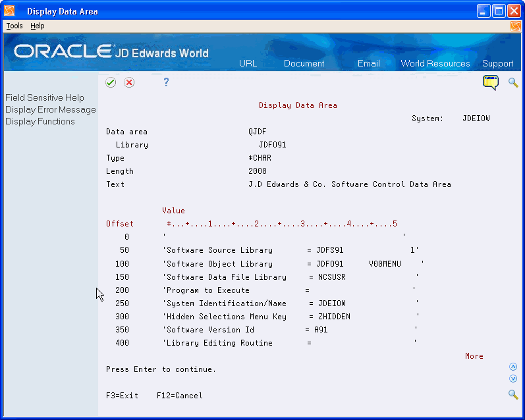Image resolution: width=525 pixels, height=420 pixels.
Task: Click the F12=Cancel function key text
Action: point(179,396)
